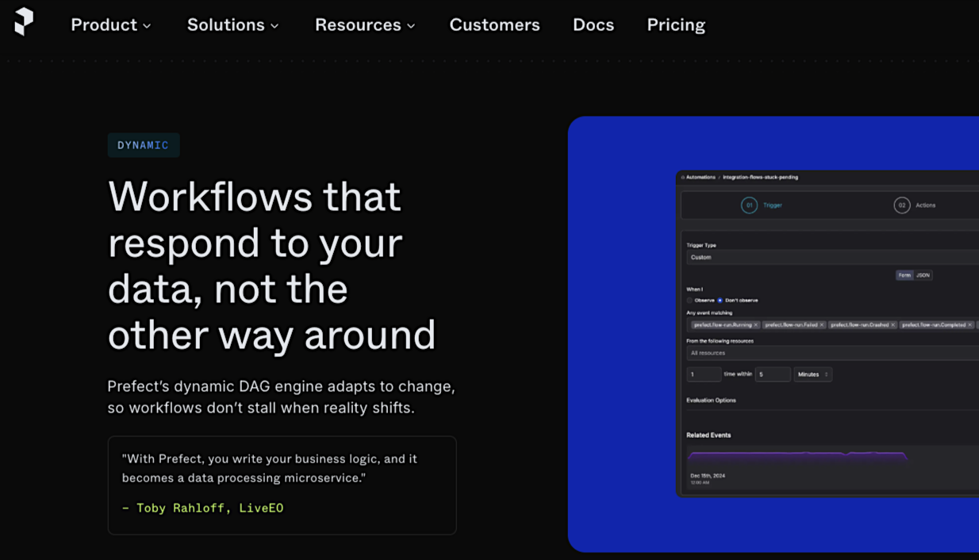
Task: Remove the prefect.flow-run.Failed tag
Action: pyautogui.click(x=822, y=325)
